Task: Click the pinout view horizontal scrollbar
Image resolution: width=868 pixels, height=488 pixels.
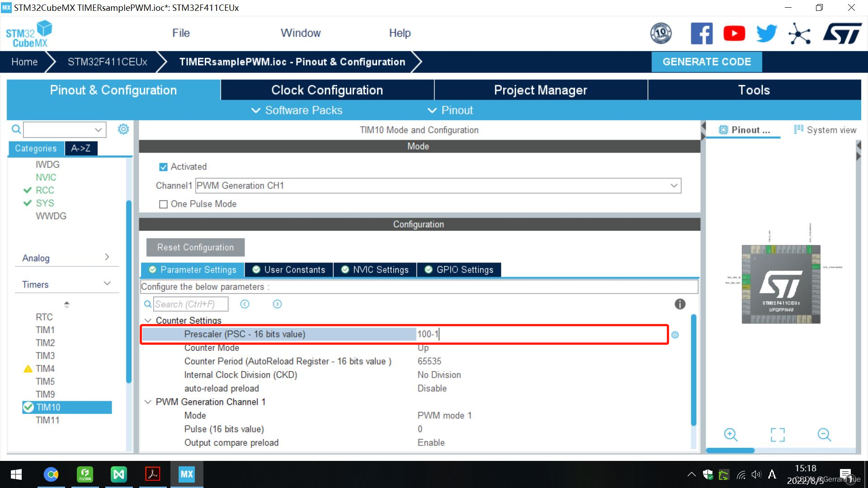Action: [730, 450]
